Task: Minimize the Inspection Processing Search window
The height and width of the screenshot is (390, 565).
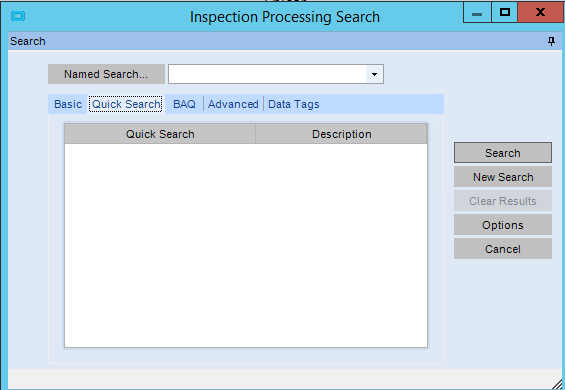Action: pyautogui.click(x=477, y=13)
